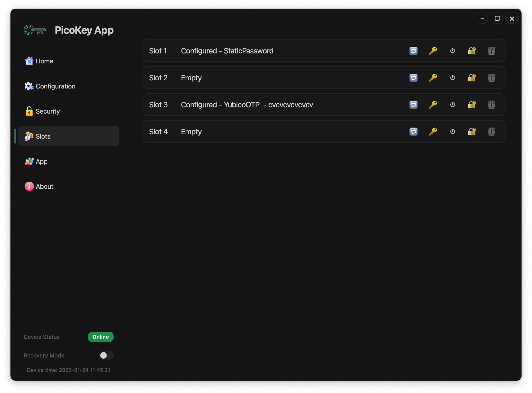Click the timer icon in Slot 4

[452, 131]
